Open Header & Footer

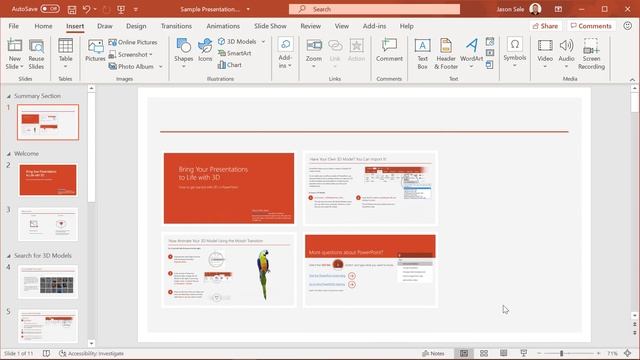tap(446, 54)
